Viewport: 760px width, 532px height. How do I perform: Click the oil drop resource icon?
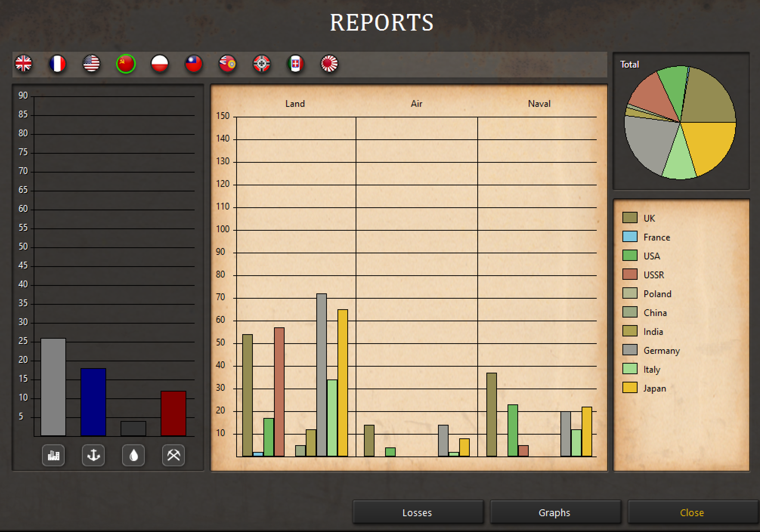[133, 455]
